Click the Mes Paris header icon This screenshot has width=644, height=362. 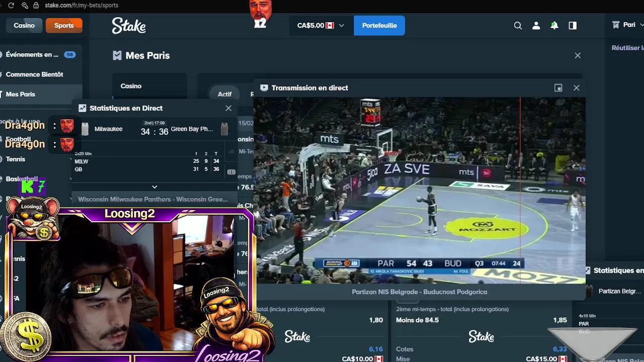[117, 55]
